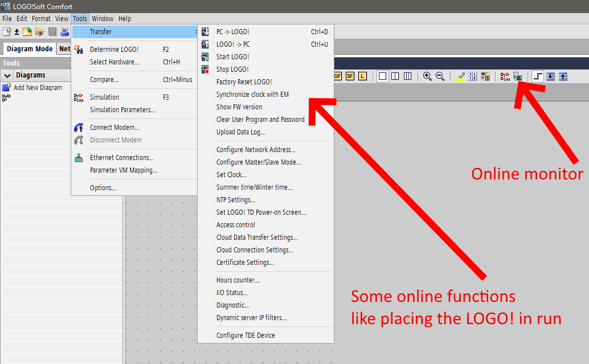Select 'PC -> LOGO!' from the Transfer submenu
589x364 pixels.
(232, 32)
